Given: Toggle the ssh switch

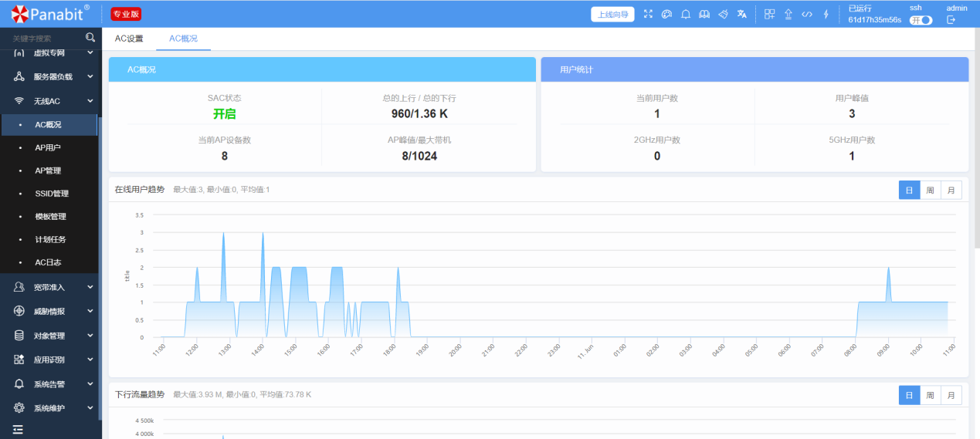Looking at the screenshot, I should point(921,20).
